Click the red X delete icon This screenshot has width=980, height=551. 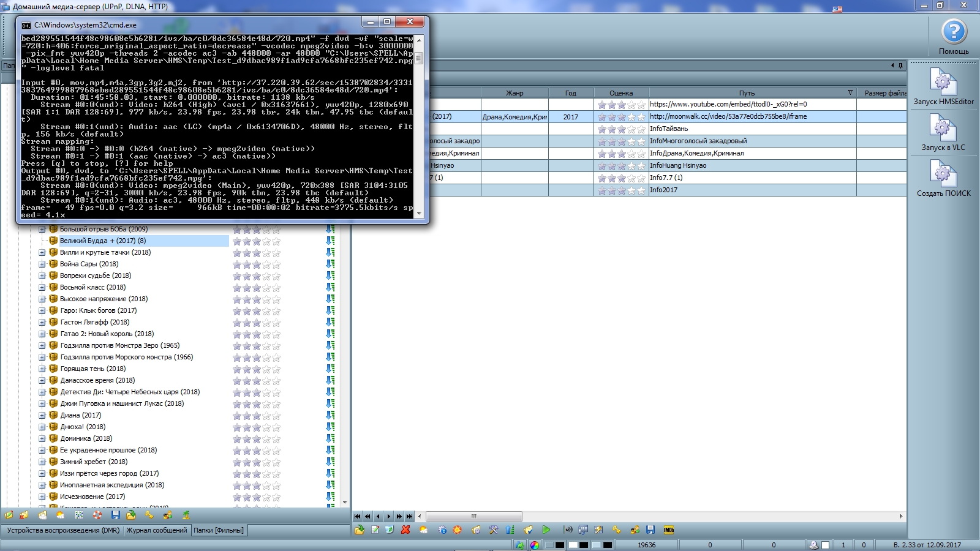tap(405, 530)
